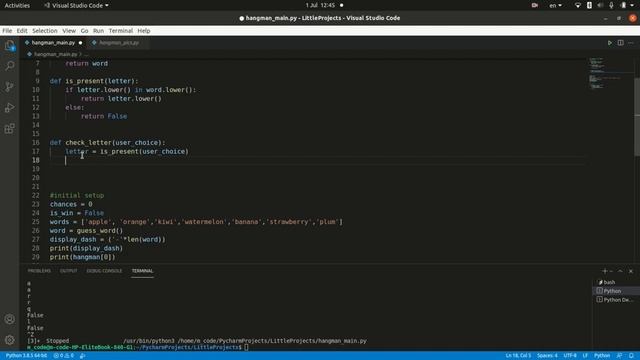Open the clock showing 1 Jul 12:45

point(320,5)
